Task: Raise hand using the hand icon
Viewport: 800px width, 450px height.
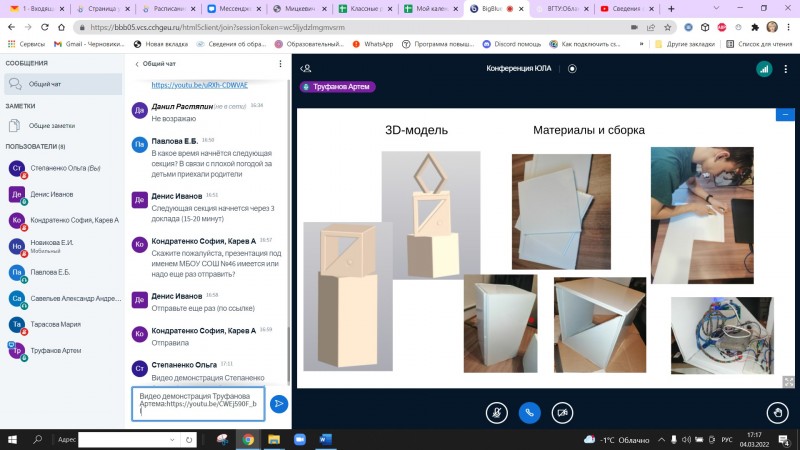Action: click(x=778, y=411)
